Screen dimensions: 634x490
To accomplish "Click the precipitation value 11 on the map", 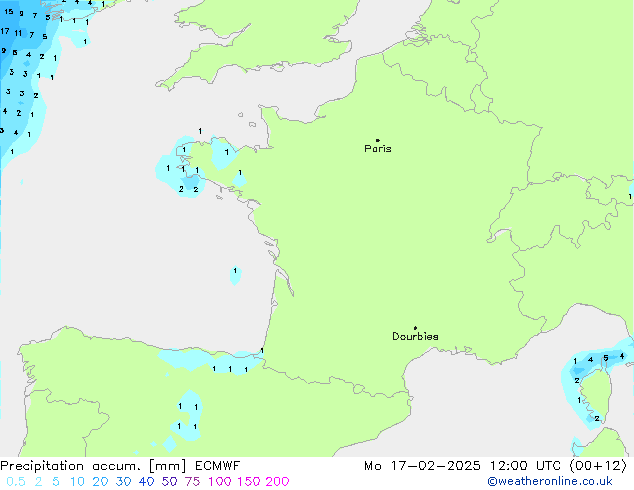I will click(18, 33).
